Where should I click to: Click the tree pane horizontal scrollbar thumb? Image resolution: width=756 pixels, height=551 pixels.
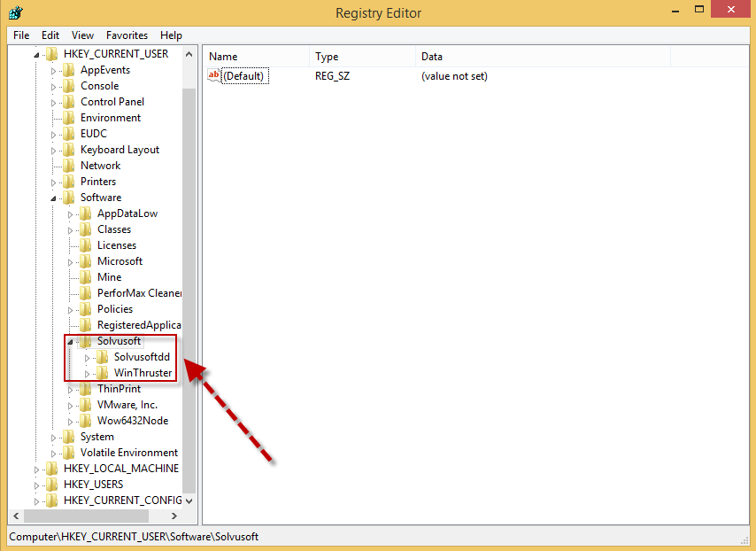tap(86, 516)
